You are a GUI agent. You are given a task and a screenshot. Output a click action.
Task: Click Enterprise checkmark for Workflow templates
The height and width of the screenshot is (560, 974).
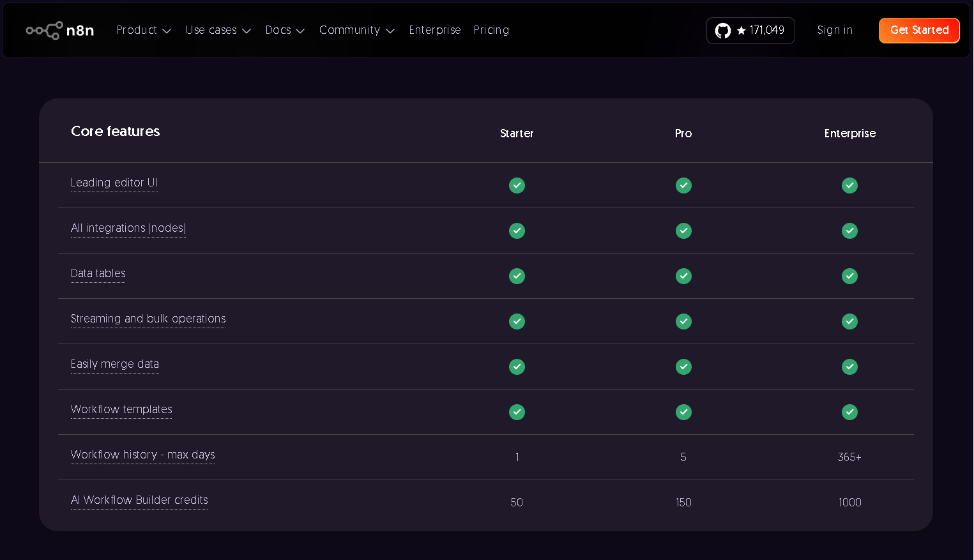click(x=849, y=412)
